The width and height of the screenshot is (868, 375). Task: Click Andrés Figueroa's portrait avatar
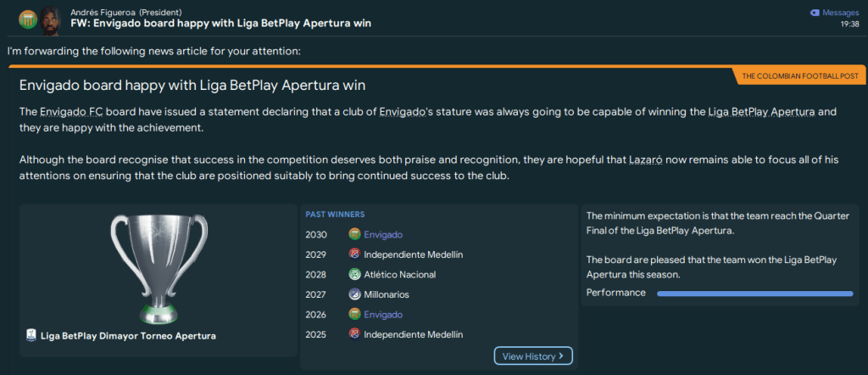click(52, 18)
